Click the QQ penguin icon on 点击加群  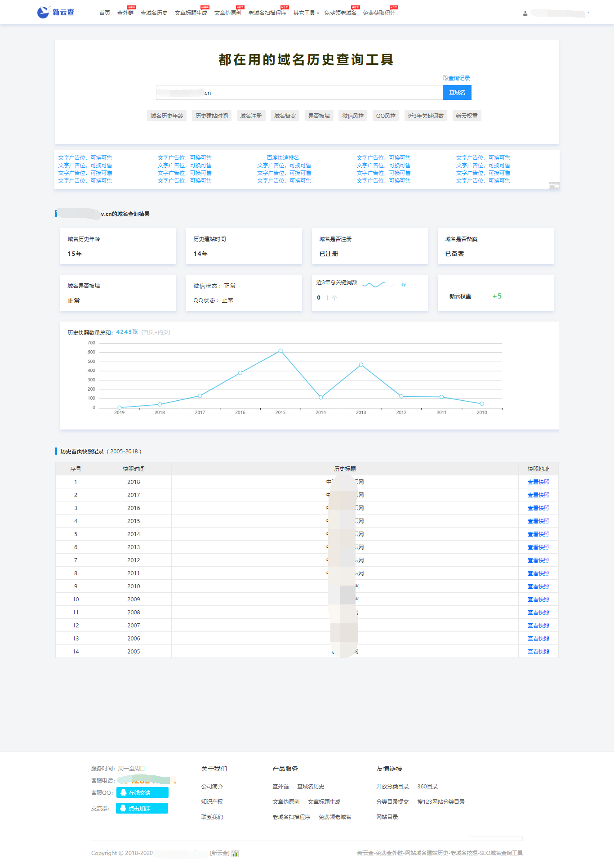tap(123, 808)
